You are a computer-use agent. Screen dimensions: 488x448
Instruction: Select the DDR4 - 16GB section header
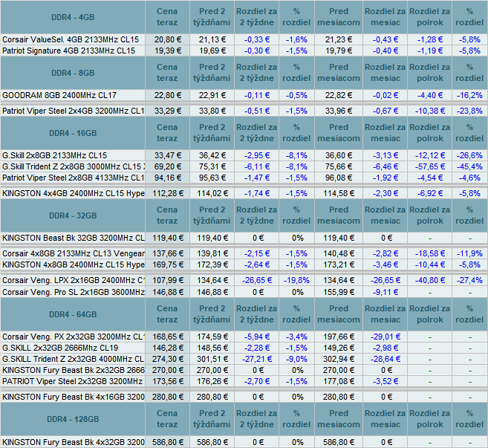click(73, 133)
